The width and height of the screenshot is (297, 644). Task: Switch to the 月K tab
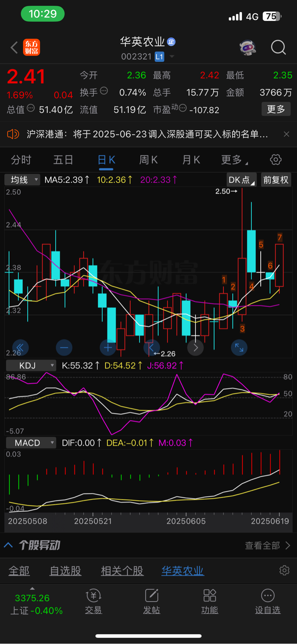tap(191, 160)
